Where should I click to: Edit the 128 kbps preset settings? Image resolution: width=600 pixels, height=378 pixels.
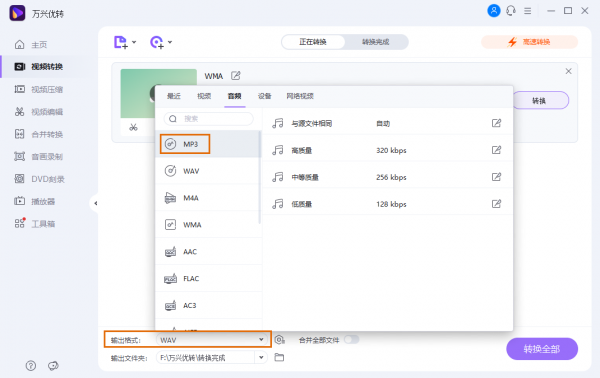(x=496, y=204)
